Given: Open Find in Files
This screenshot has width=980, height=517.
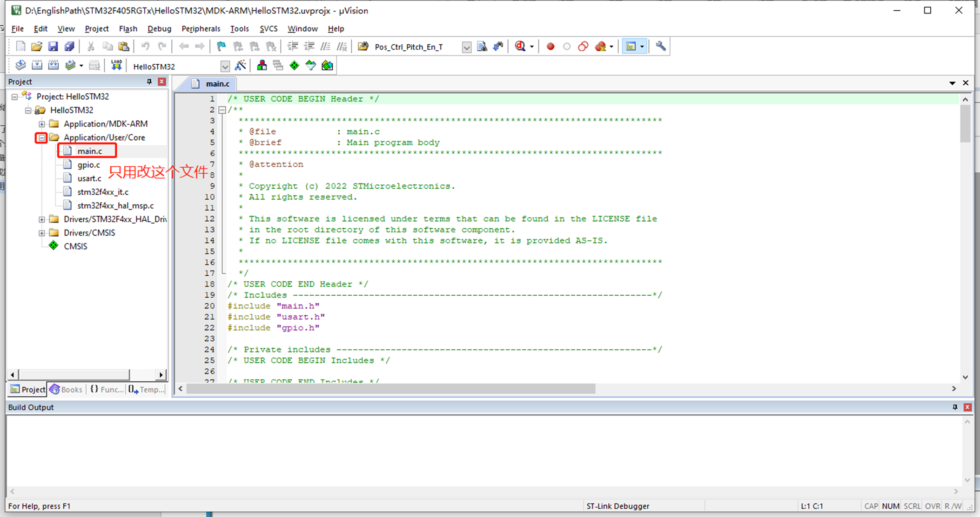Looking at the screenshot, I should (x=482, y=47).
